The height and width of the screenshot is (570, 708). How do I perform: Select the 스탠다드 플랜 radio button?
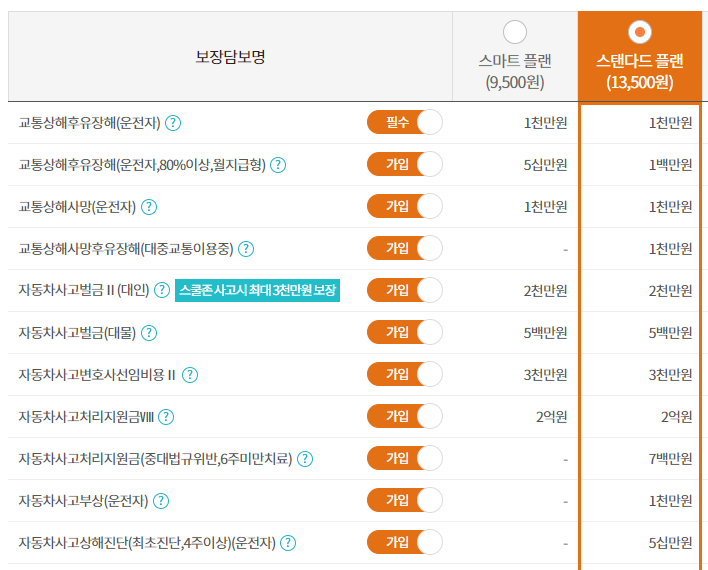(640, 32)
